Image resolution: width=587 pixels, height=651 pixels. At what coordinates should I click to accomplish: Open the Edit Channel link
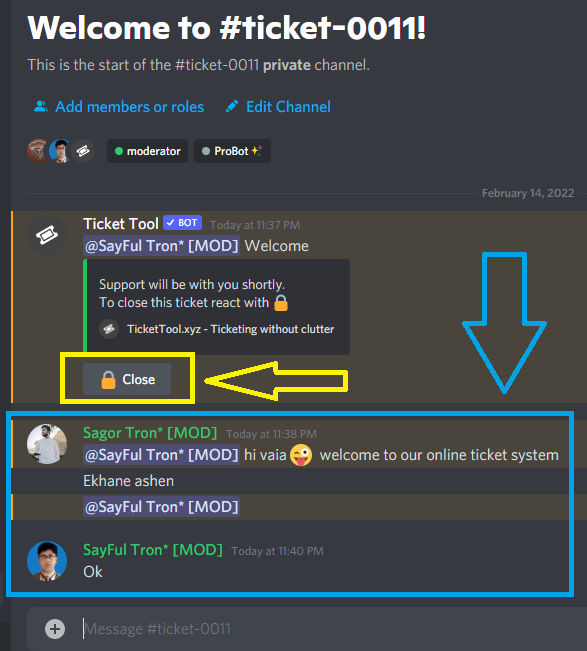288,107
